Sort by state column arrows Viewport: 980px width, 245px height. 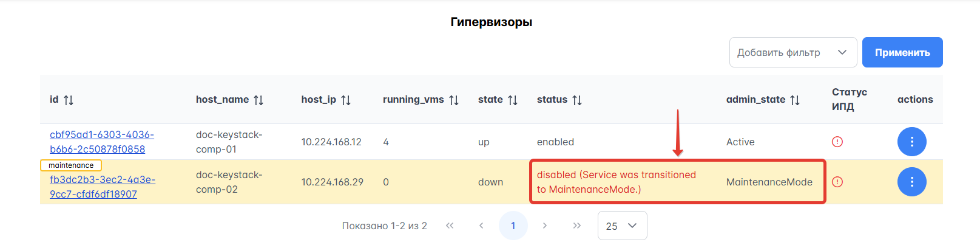pyautogui.click(x=513, y=100)
